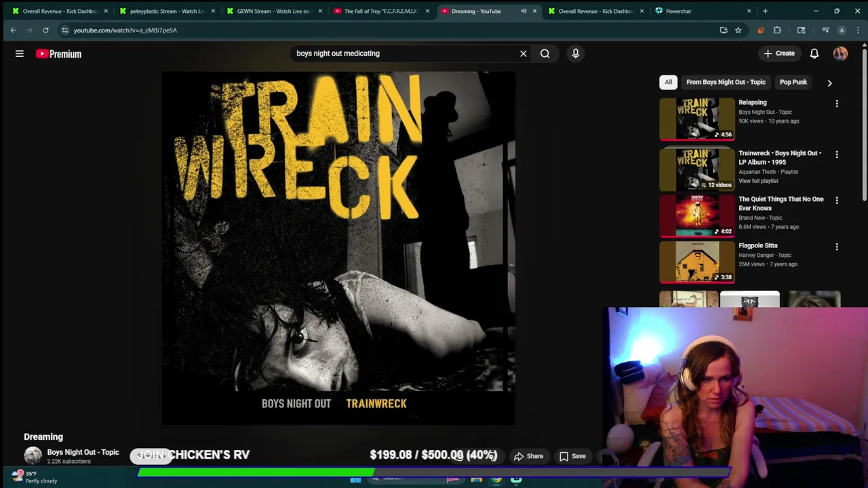Screen dimensions: 868x488
Task: Run search with the magnifying glass button
Action: 545,54
